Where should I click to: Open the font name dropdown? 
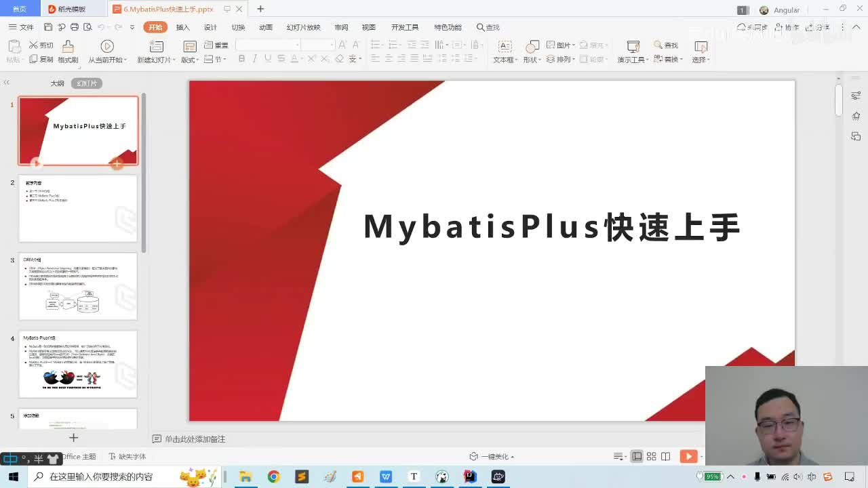click(297, 45)
